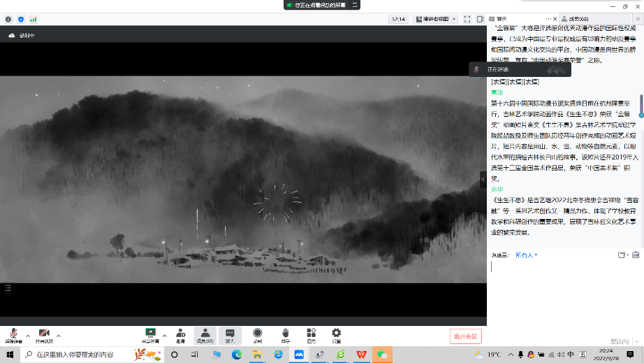The height and width of the screenshot is (363, 644).
Task: Open the 360 browser green e icon
Action: (340, 355)
